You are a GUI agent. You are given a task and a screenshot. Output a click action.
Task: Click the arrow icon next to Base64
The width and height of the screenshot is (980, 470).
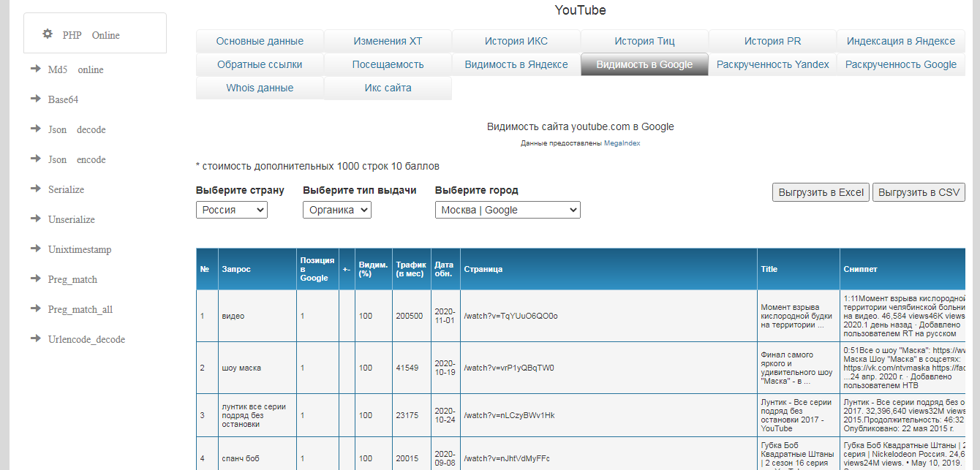[x=35, y=99]
